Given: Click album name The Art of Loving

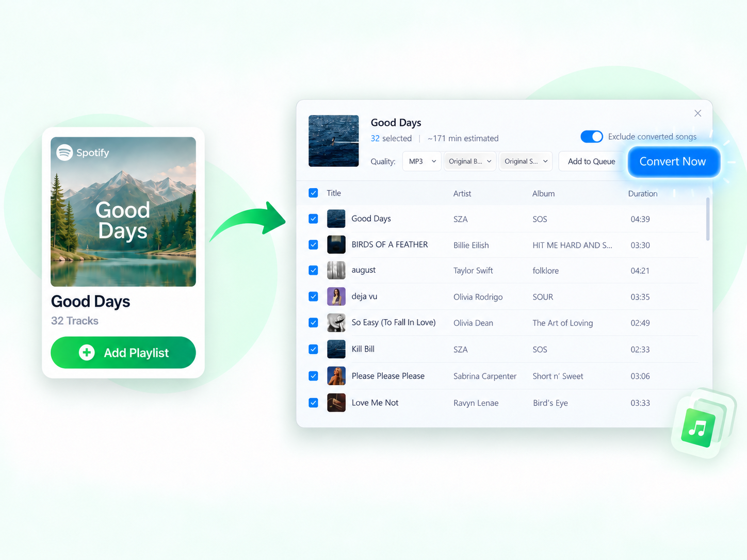Looking at the screenshot, I should click(563, 323).
